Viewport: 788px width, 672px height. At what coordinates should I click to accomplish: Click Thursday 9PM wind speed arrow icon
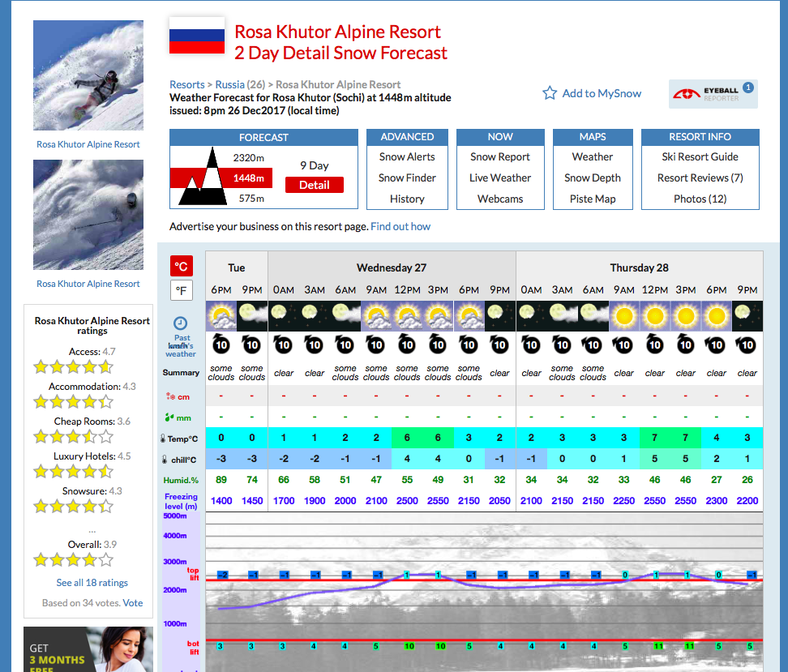(747, 345)
